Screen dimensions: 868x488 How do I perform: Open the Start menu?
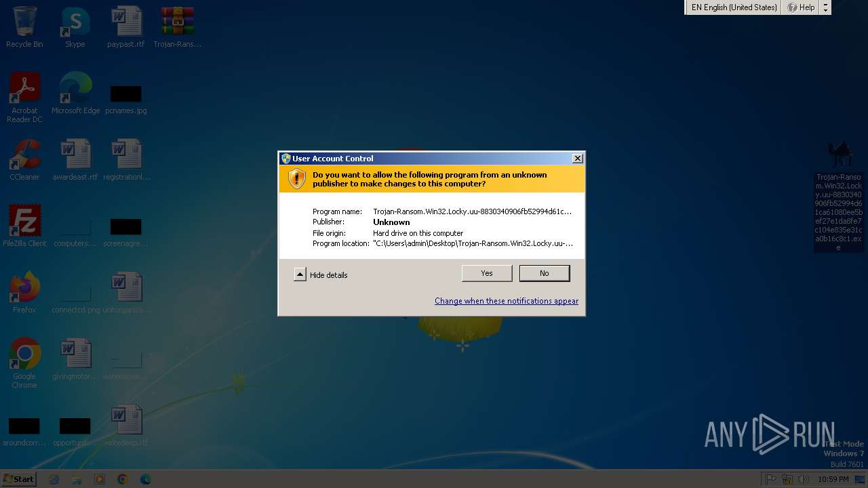pyautogui.click(x=18, y=479)
